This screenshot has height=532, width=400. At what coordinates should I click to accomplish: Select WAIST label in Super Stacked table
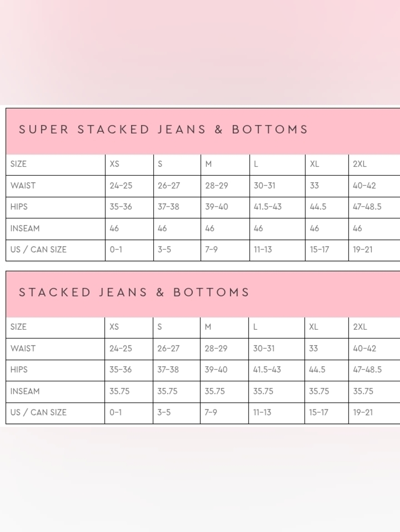click(x=23, y=186)
